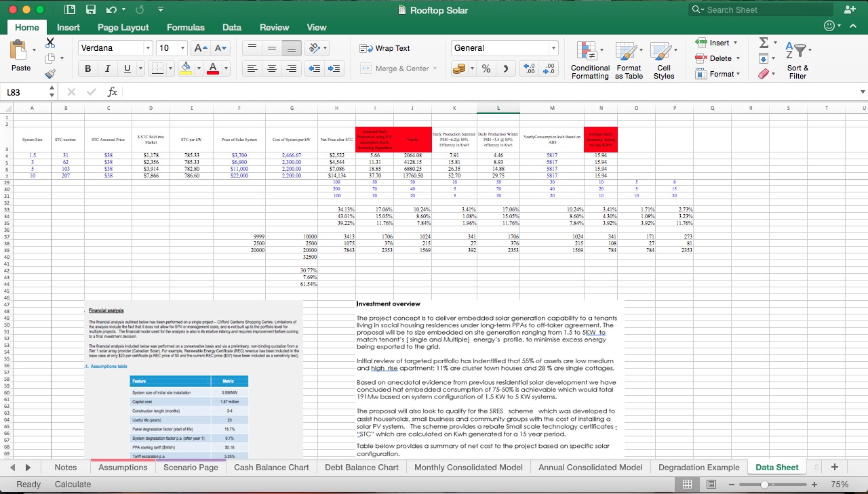Apply bold formatting with the Bold icon

click(x=87, y=68)
